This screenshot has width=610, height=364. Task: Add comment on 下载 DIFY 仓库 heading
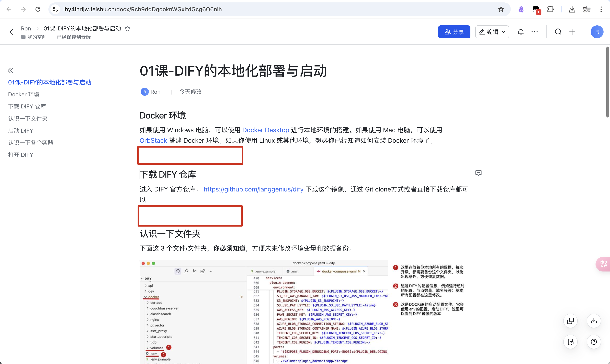[478, 173]
